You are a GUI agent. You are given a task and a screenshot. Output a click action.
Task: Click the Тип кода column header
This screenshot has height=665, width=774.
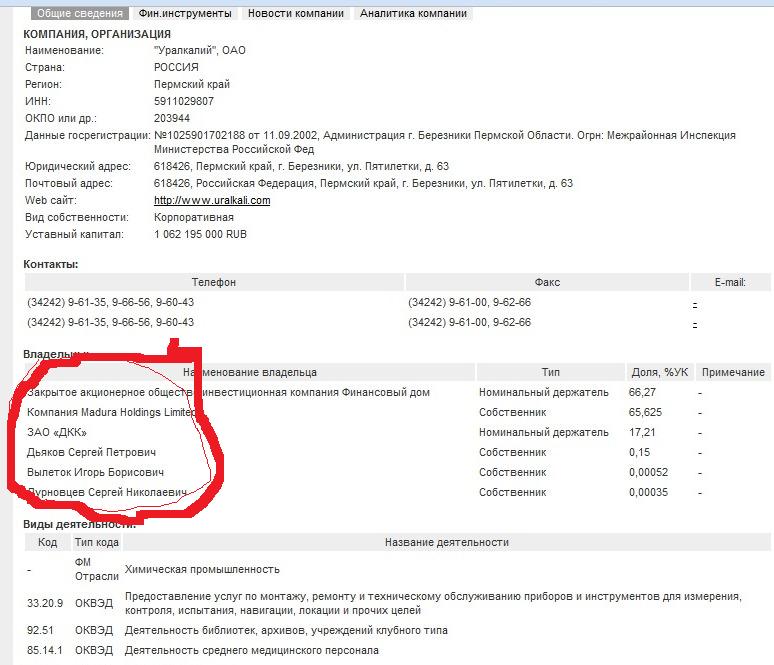pos(96,542)
